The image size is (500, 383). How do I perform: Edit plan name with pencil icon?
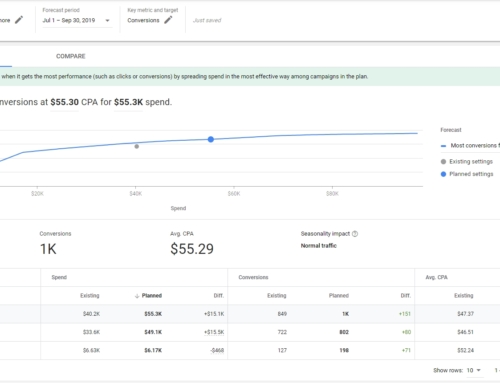click(x=19, y=20)
